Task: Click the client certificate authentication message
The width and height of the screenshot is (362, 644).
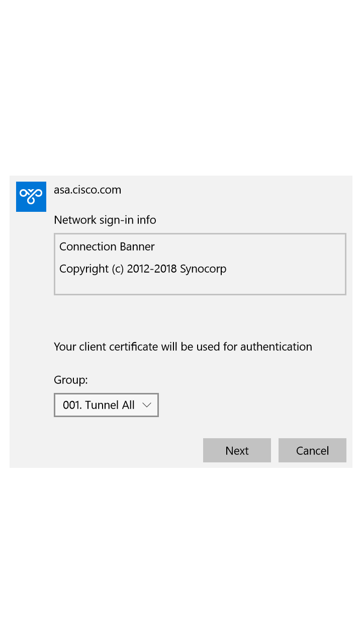Action: pyautogui.click(x=183, y=347)
